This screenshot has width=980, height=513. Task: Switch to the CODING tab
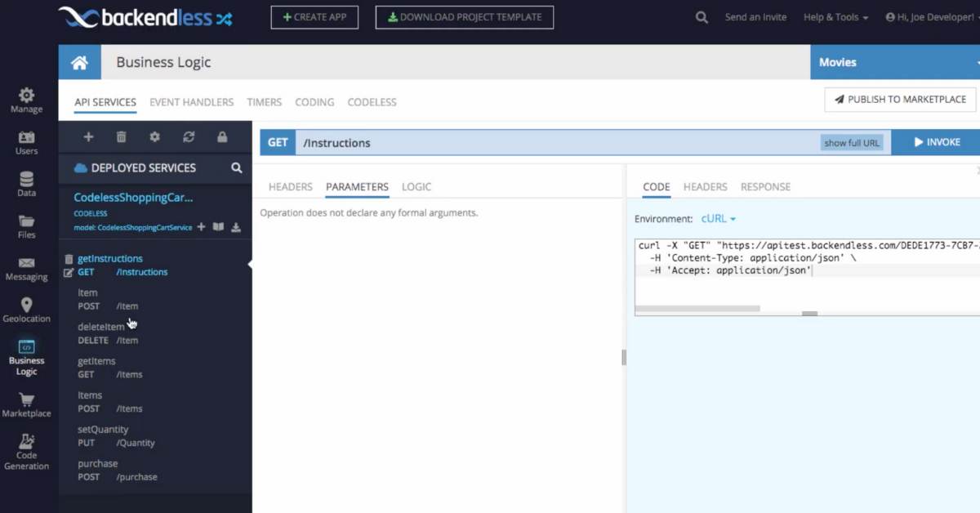(x=314, y=102)
